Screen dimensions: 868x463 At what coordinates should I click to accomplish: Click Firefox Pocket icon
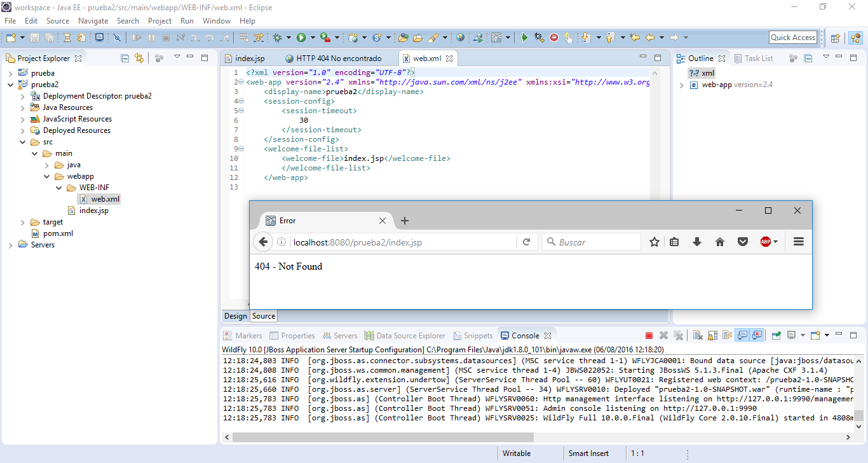pyautogui.click(x=742, y=242)
